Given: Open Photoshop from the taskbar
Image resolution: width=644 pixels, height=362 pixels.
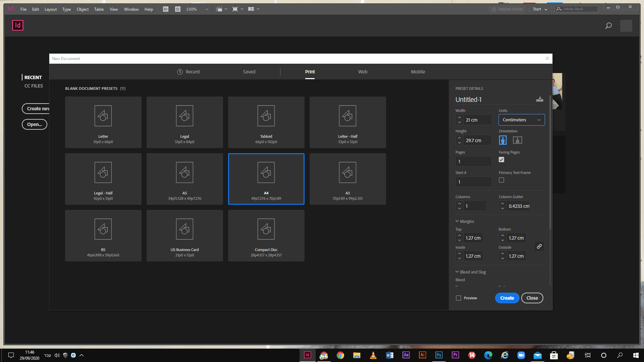Looking at the screenshot, I should click(x=439, y=355).
